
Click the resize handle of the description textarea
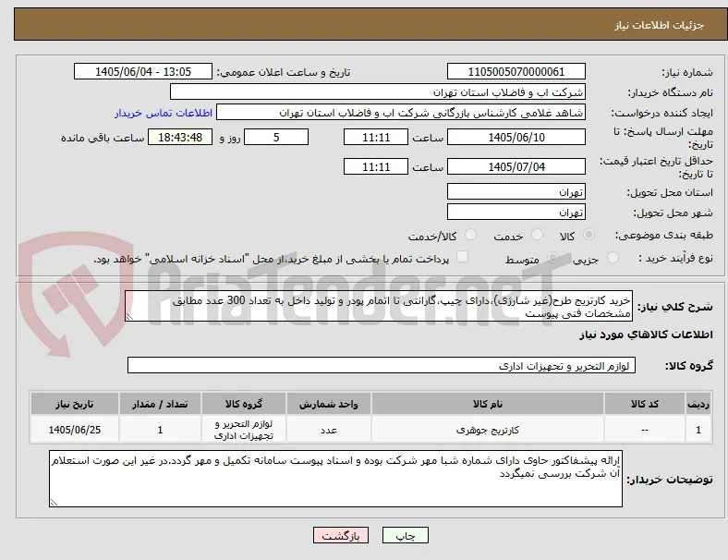(x=129, y=317)
